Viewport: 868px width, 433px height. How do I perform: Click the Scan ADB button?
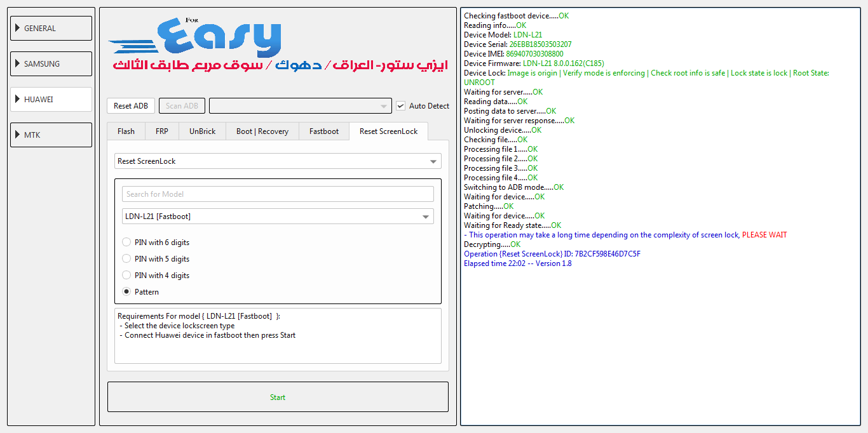(182, 106)
